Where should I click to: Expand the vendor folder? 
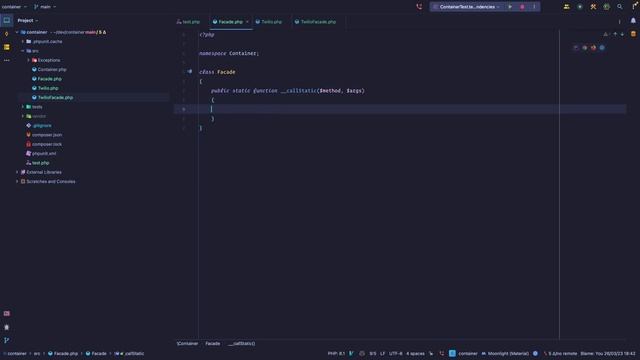click(22, 116)
